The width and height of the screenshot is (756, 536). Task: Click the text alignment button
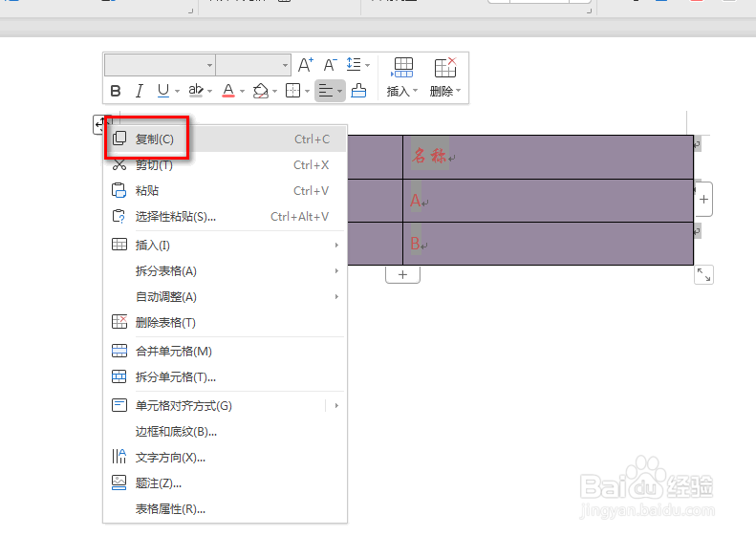[326, 91]
